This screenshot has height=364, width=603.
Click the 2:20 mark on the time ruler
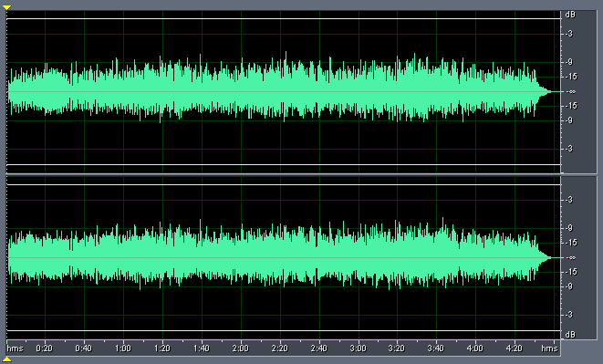279,348
